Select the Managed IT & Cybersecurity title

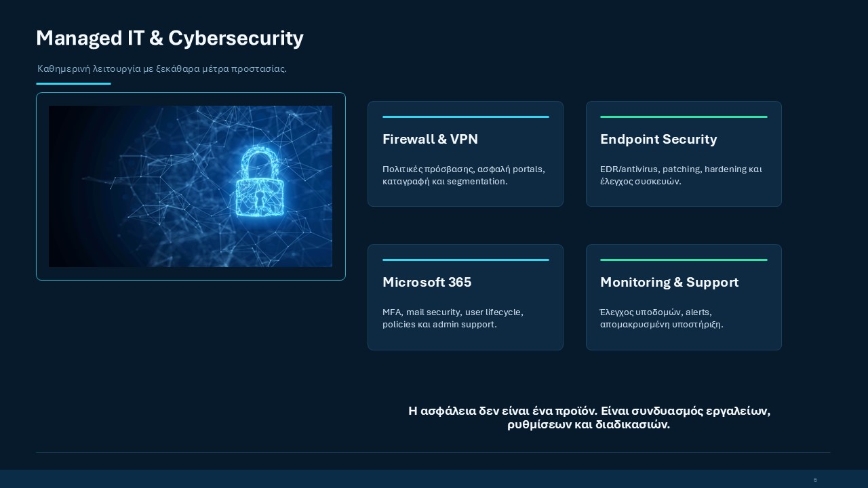coord(170,38)
